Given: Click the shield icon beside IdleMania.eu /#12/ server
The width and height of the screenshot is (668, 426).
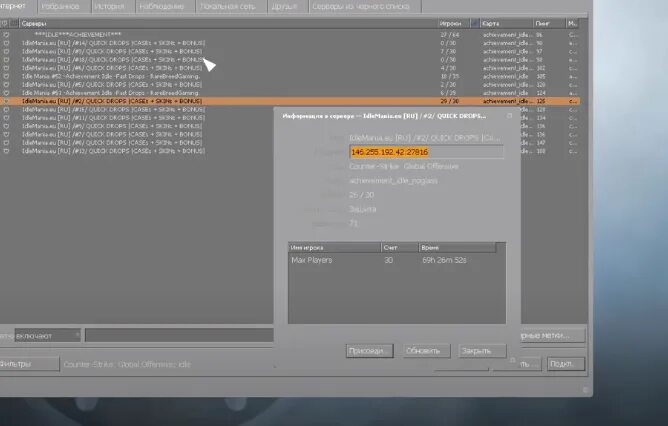Looking at the screenshot, I should coord(6,151).
